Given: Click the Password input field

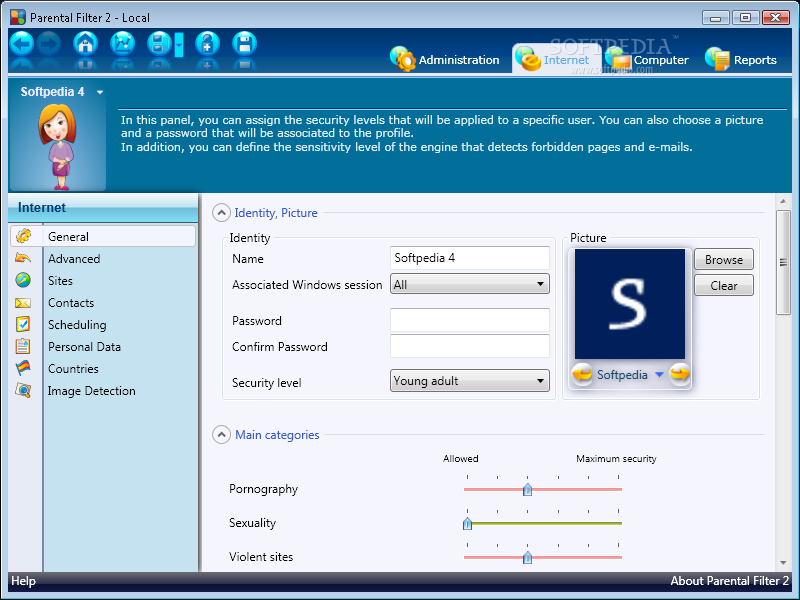Looking at the screenshot, I should click(x=469, y=320).
